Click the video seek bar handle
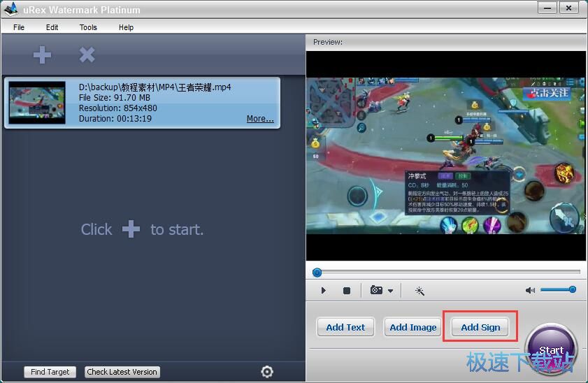This screenshot has width=588, height=383. [317, 273]
